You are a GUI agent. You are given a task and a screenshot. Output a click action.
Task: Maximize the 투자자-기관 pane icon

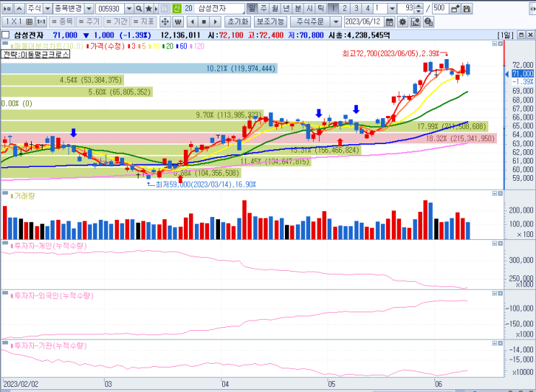[x=494, y=343]
